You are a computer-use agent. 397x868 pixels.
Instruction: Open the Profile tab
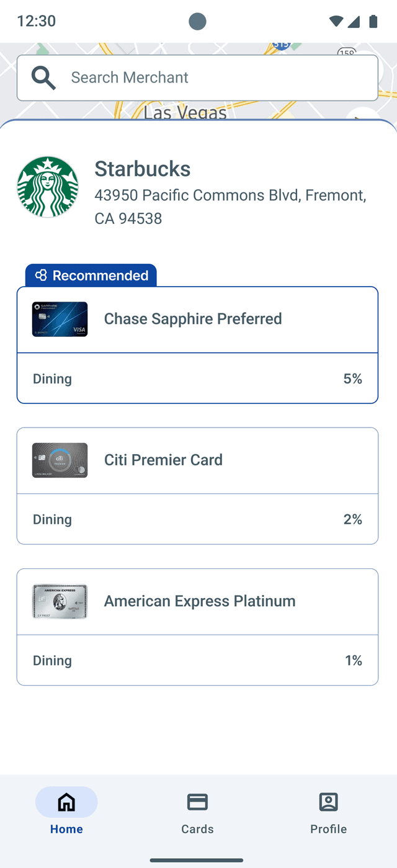(x=328, y=812)
